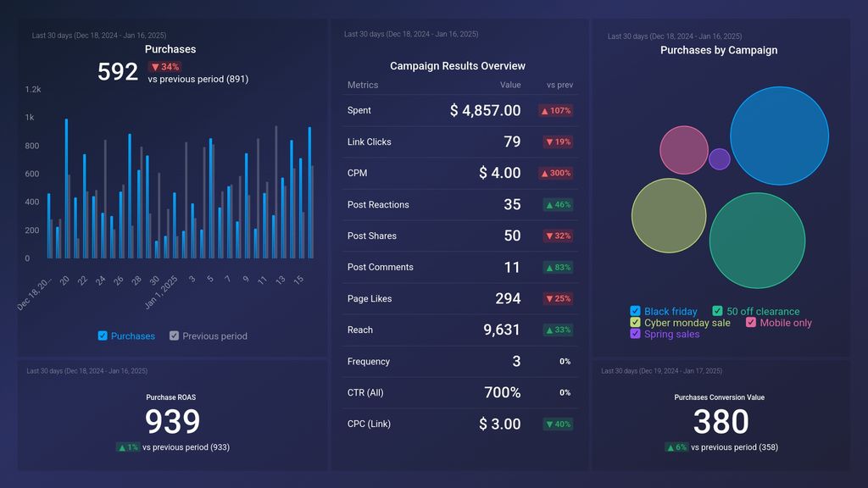Screen dimensions: 868x488
Task: Click the vs previous period (358) text
Action: point(735,447)
